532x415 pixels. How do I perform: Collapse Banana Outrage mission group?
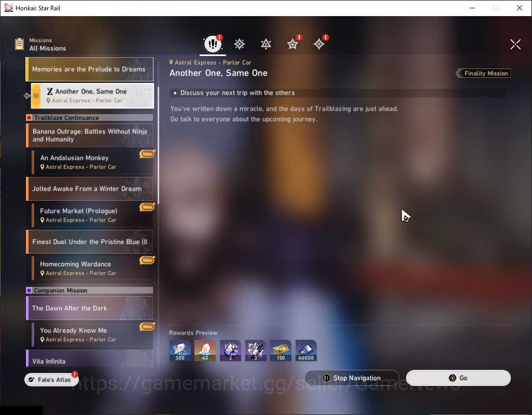click(x=90, y=135)
